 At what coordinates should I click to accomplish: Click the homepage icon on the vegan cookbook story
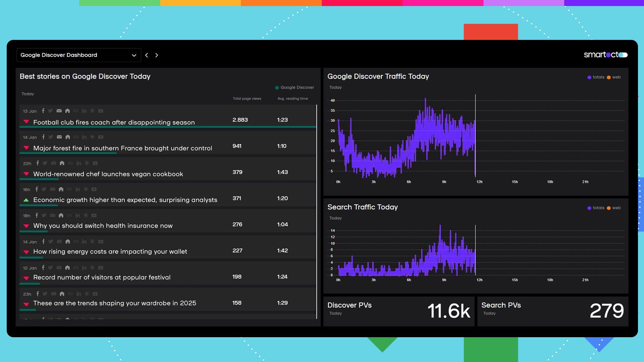click(62, 163)
